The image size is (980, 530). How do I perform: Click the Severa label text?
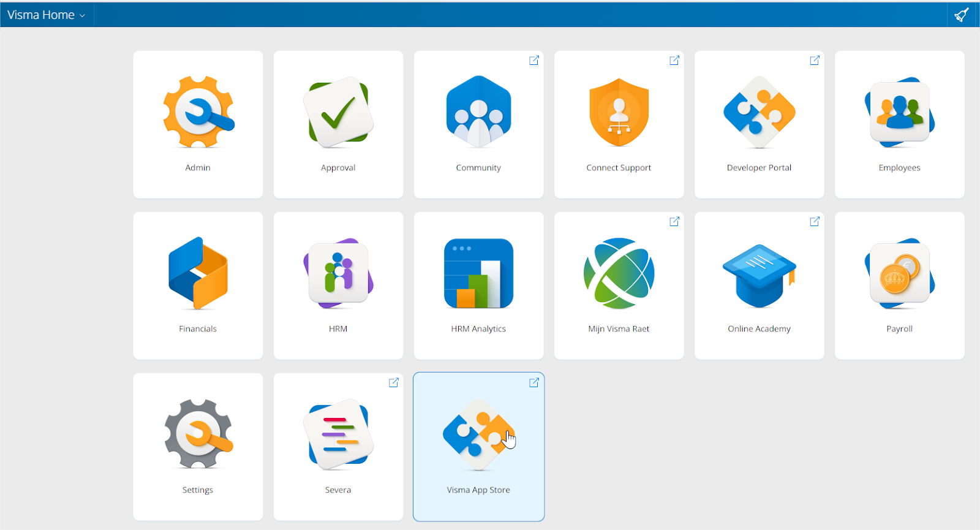[x=338, y=490]
